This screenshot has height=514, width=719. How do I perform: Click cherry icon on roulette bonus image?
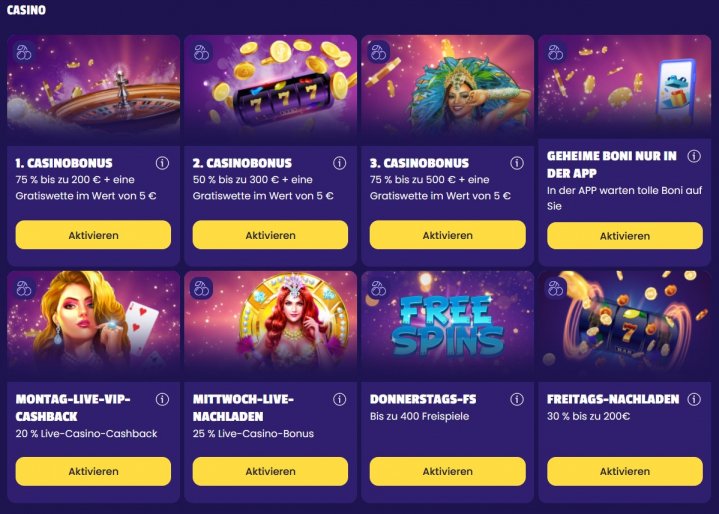(24, 53)
